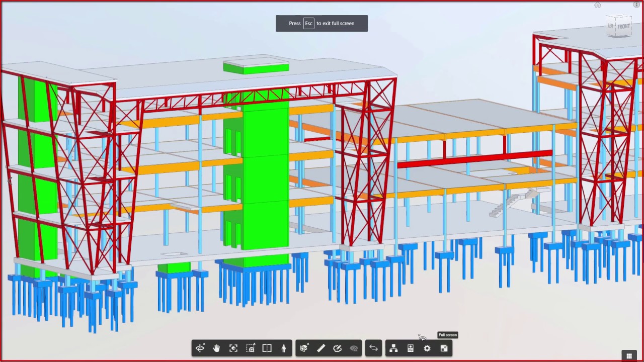Activate the Section box tool
The image size is (644, 362).
point(304,348)
